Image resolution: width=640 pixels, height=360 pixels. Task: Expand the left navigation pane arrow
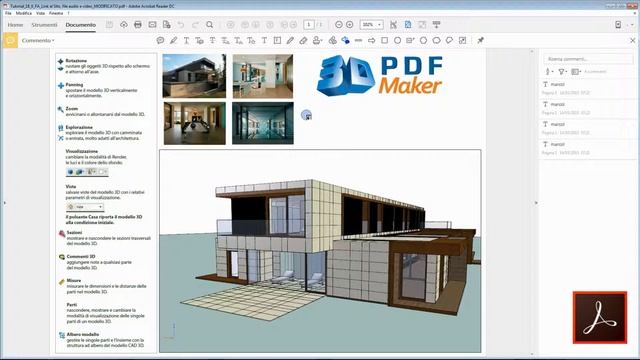point(4,202)
